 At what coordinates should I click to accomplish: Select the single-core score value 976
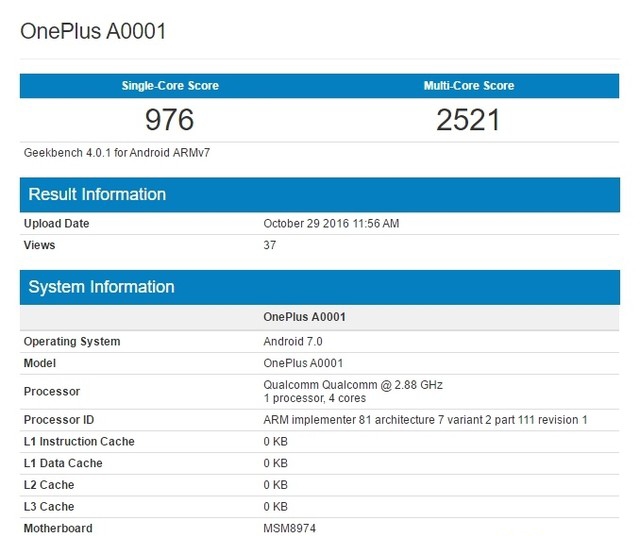tap(170, 120)
